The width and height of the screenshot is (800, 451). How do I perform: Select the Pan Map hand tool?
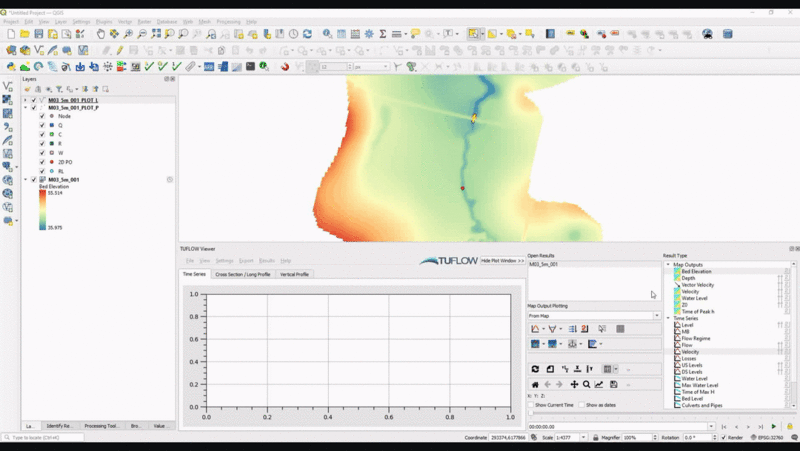click(x=100, y=34)
